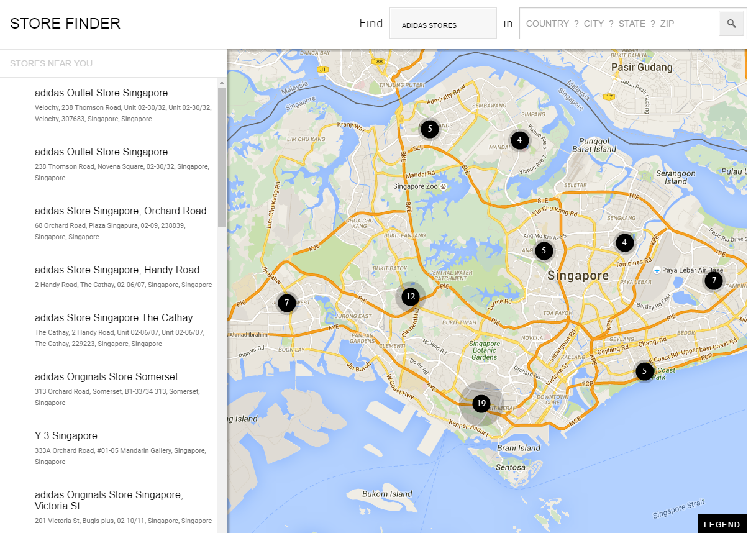Focus the Country City State Zip field
Image resolution: width=756 pixels, height=533 pixels.
pos(619,24)
